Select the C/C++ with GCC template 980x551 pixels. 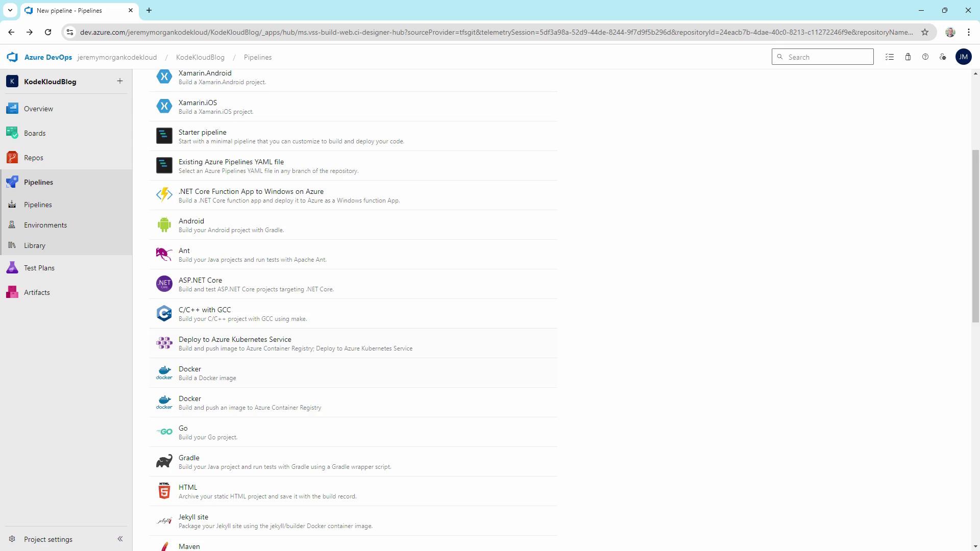(353, 314)
